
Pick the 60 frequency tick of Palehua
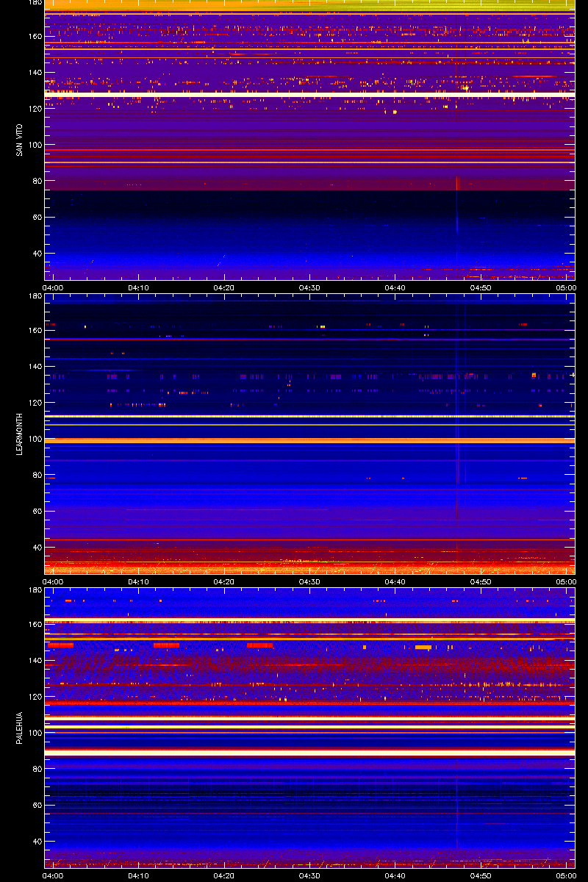click(x=37, y=806)
